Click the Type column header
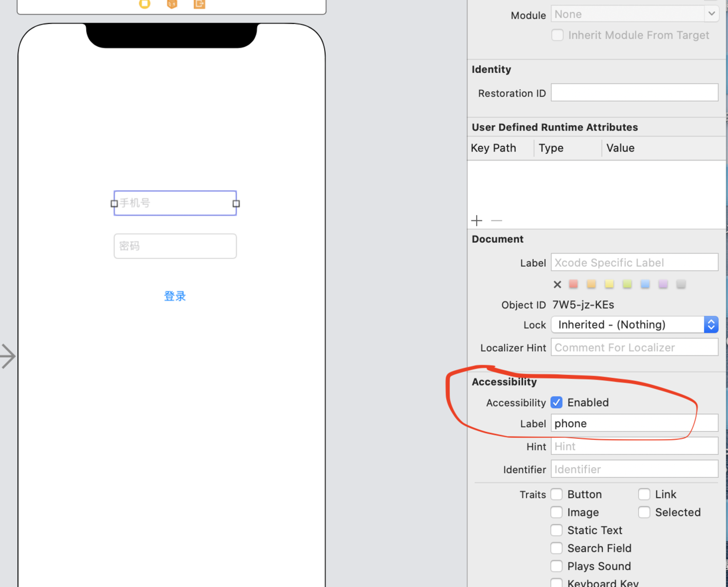728x587 pixels. click(551, 148)
